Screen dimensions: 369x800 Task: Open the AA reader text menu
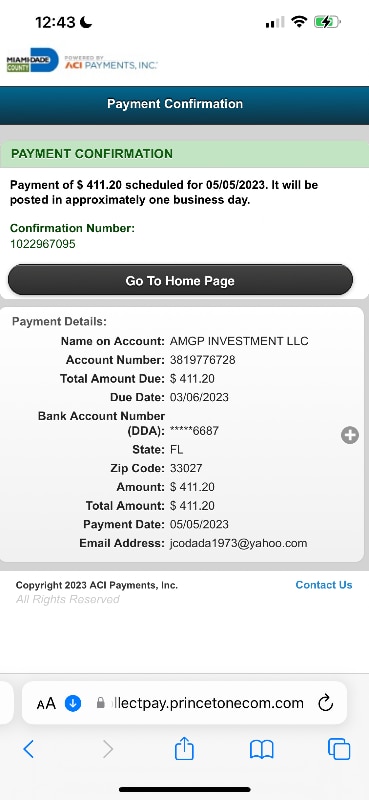click(46, 704)
